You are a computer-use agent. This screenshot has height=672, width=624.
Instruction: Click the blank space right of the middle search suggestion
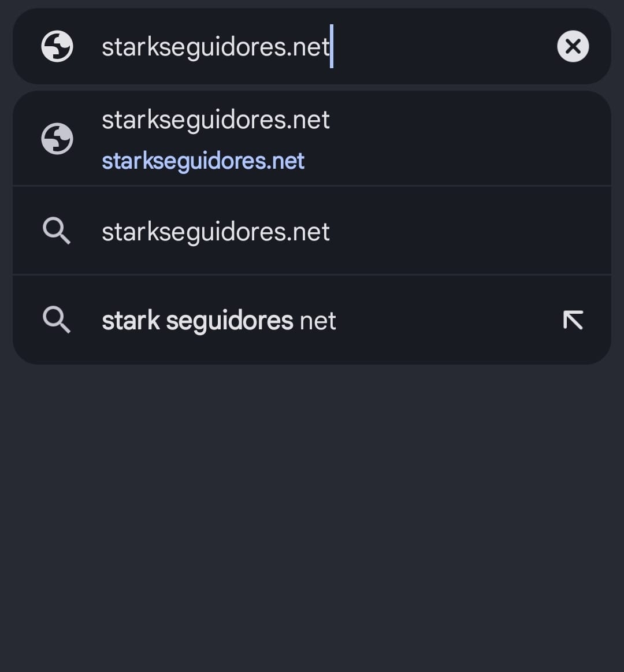pyautogui.click(x=462, y=231)
